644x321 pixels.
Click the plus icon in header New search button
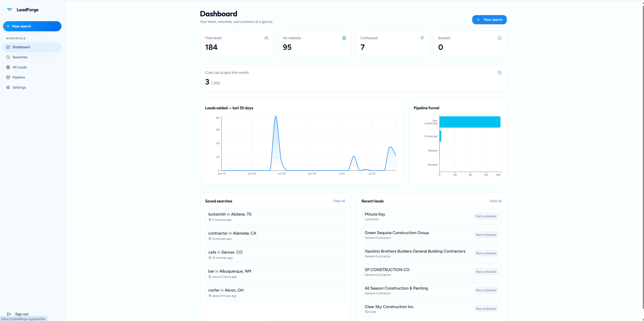(x=478, y=20)
